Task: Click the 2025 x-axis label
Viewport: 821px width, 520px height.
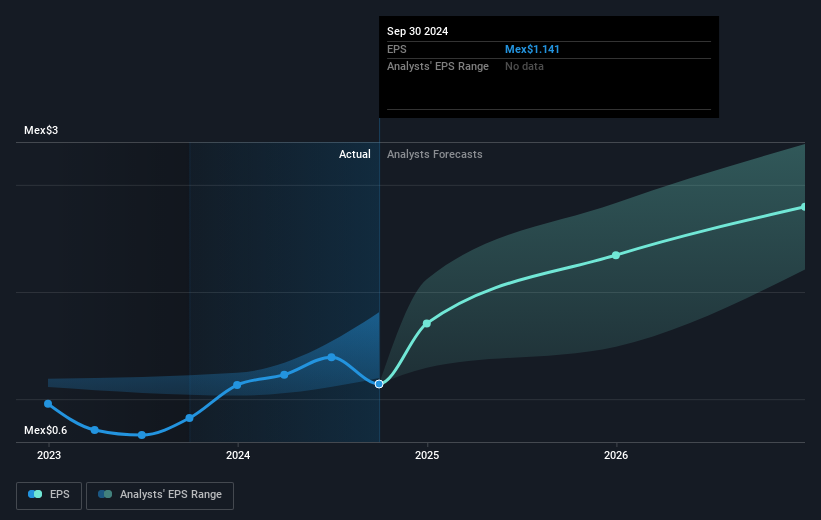Action: tap(427, 456)
